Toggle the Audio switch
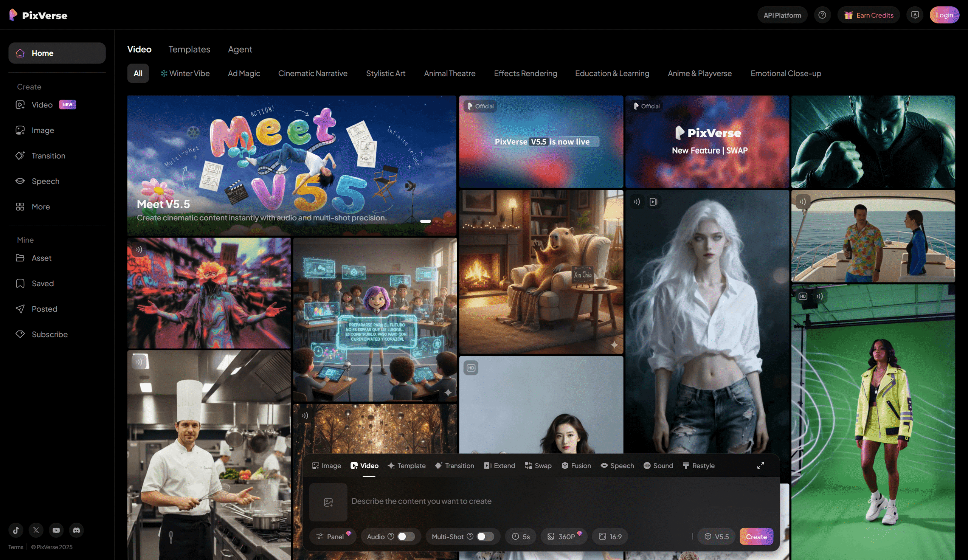This screenshot has width=968, height=560. (406, 536)
